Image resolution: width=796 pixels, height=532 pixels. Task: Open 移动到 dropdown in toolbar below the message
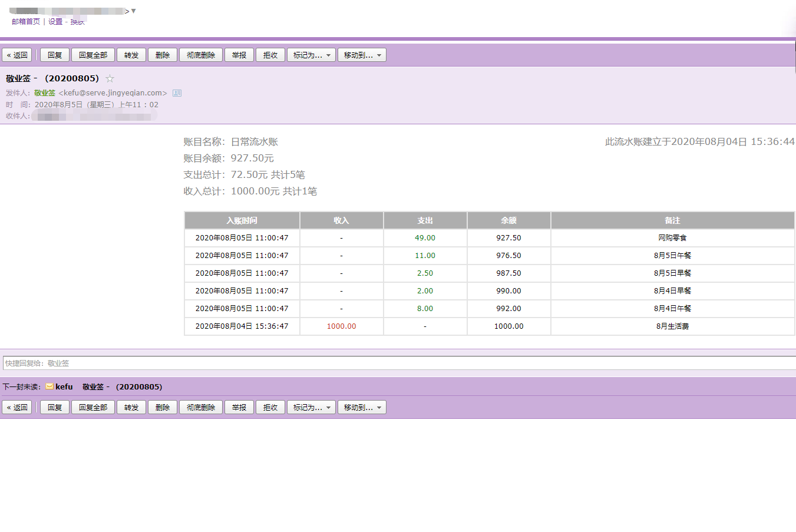[362, 407]
